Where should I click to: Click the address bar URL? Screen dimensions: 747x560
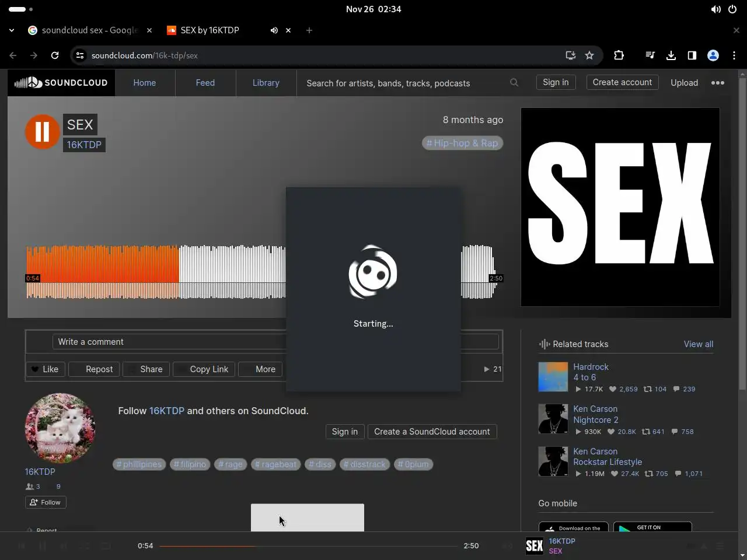click(145, 55)
